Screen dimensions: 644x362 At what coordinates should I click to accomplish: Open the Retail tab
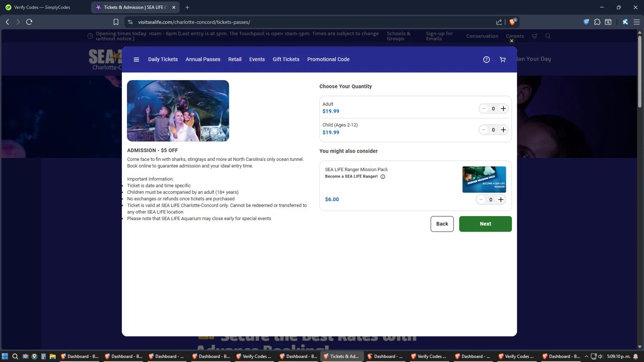235,60
